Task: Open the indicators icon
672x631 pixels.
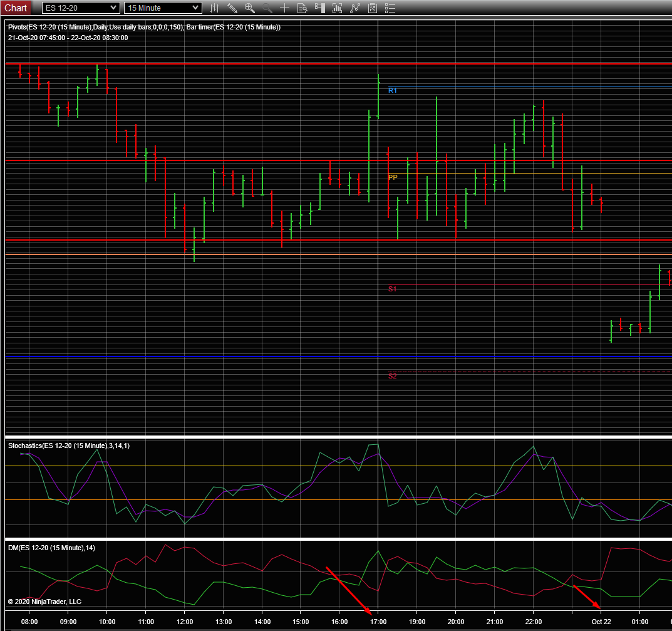Action: [x=355, y=8]
